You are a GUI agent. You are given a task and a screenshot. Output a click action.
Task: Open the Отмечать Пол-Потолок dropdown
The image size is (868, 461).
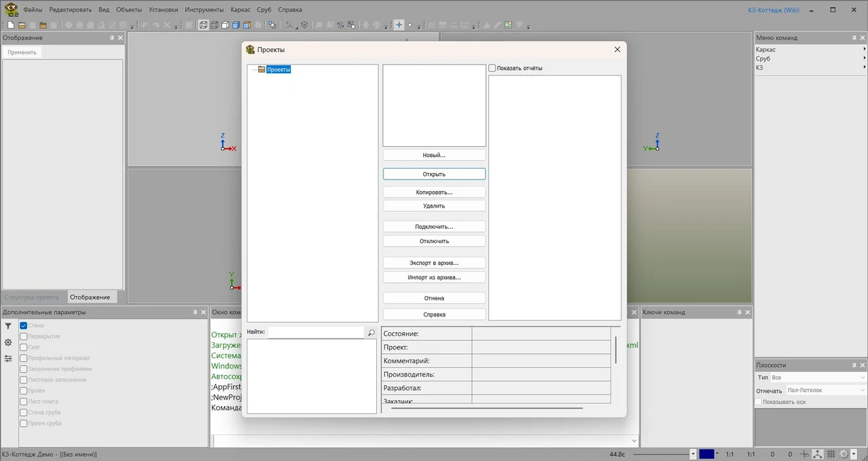point(825,390)
